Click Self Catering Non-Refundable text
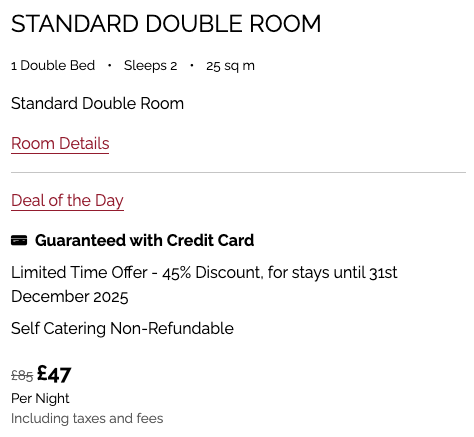 (x=122, y=329)
